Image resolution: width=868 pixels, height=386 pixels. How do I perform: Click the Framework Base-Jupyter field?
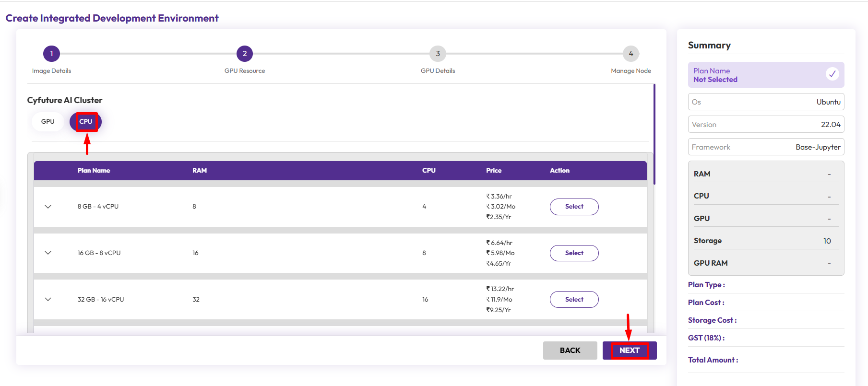pos(766,147)
